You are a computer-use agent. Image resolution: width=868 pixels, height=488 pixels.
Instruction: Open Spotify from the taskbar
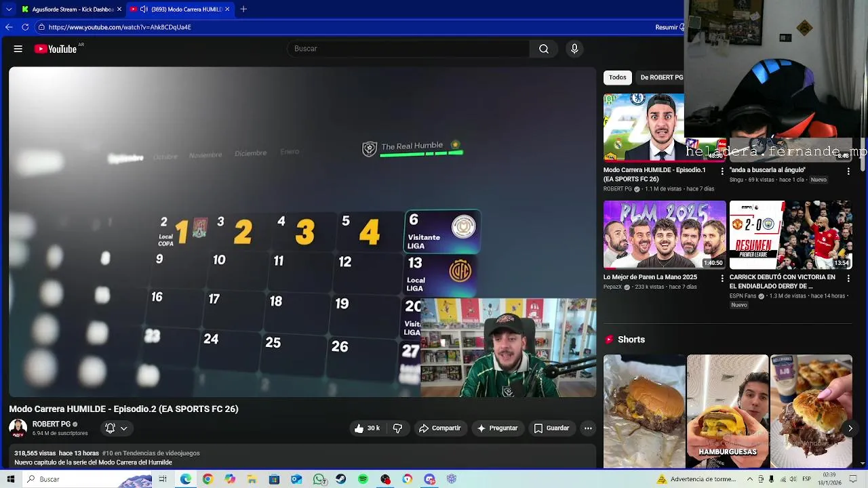coord(363,479)
